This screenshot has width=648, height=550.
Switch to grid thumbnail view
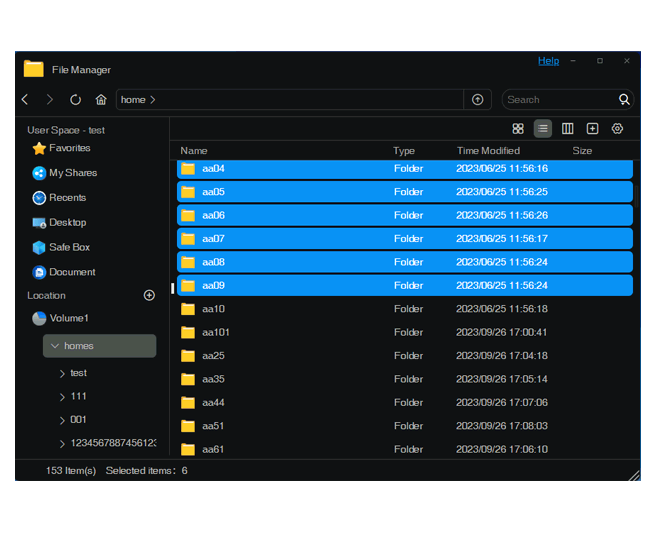(518, 129)
